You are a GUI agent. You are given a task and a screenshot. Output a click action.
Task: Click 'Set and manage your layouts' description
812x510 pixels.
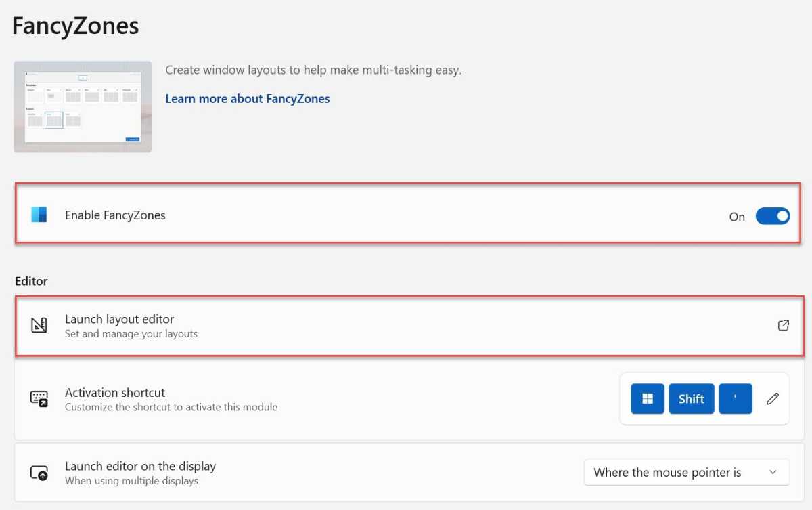pyautogui.click(x=131, y=333)
